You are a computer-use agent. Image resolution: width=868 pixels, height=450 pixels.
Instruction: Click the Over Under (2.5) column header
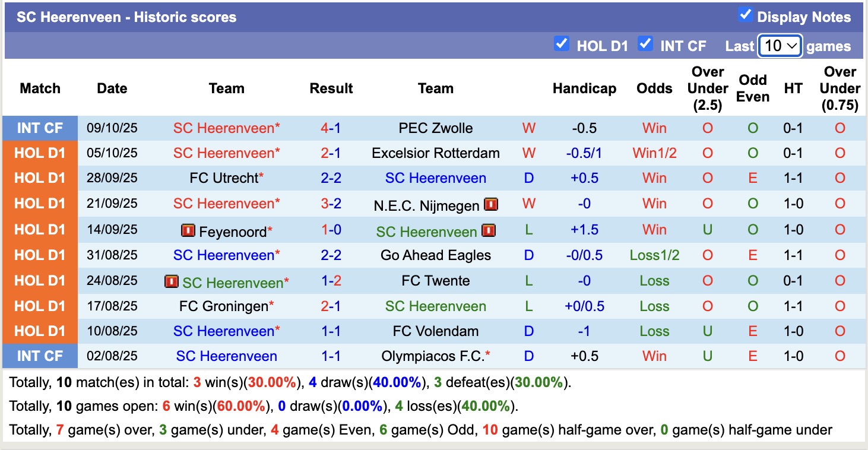[x=707, y=88]
